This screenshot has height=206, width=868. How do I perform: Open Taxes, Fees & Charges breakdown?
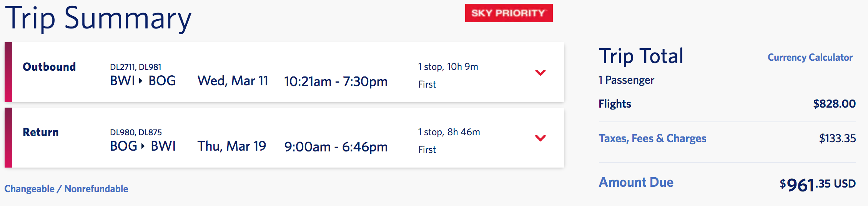pos(652,138)
